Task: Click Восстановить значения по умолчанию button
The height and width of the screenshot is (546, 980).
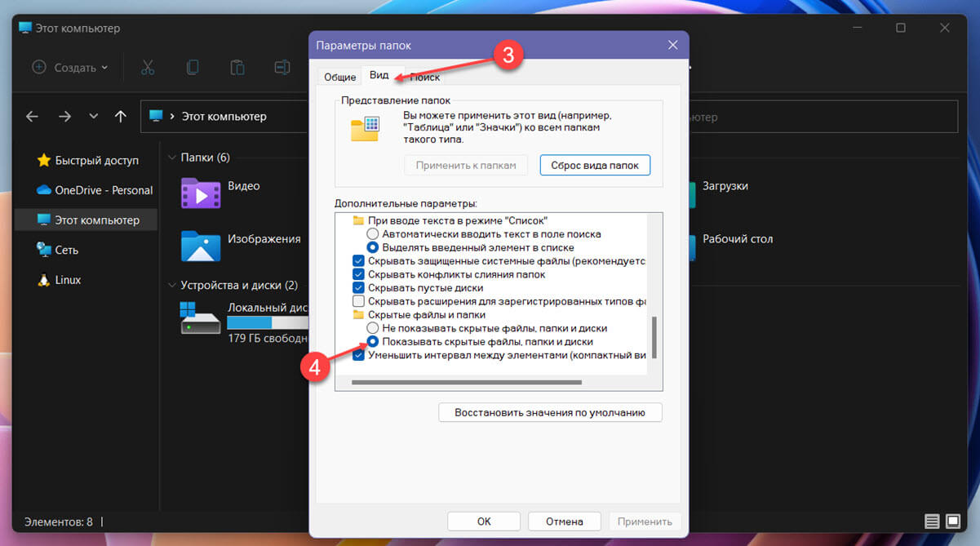Action: click(550, 412)
